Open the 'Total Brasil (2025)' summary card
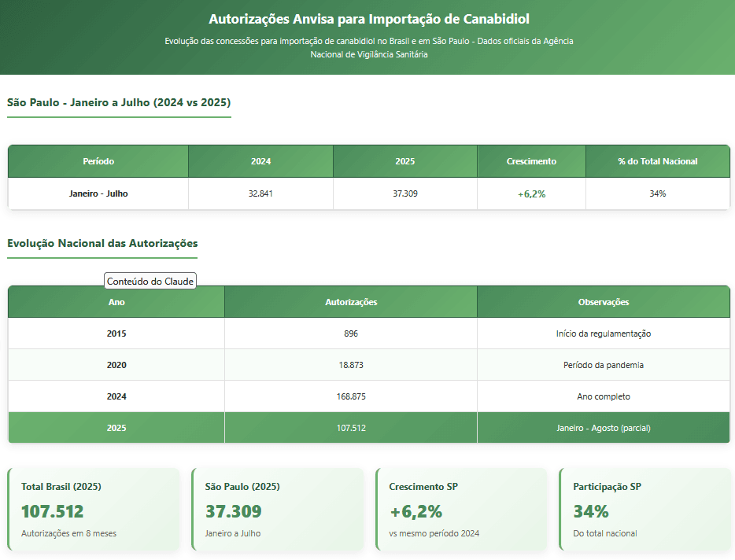735x560 pixels. pyautogui.click(x=94, y=509)
